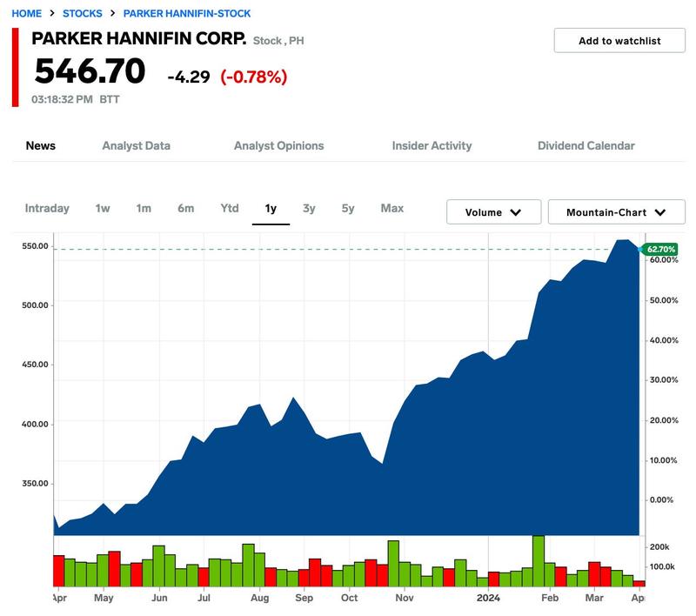View the Insider Activity tab

[x=432, y=145]
